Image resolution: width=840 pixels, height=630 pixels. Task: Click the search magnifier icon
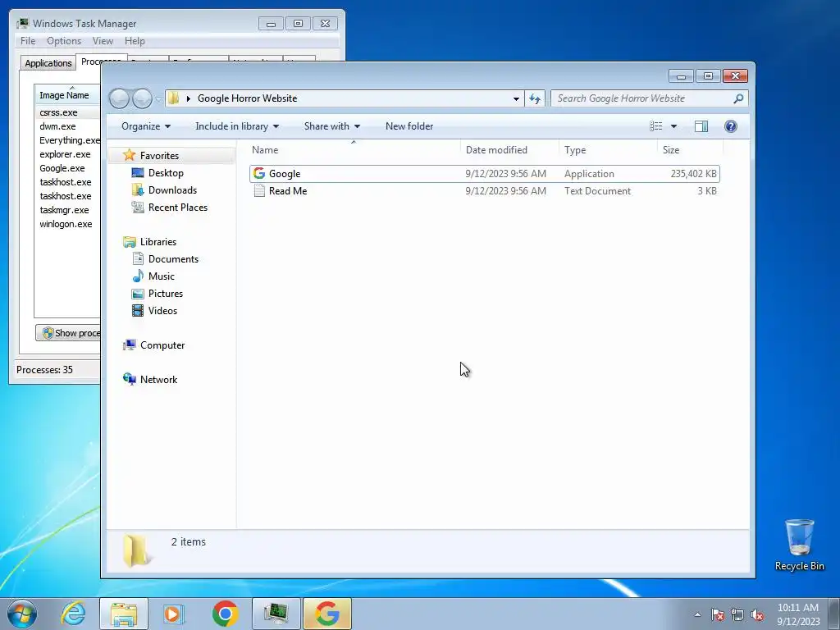click(x=738, y=98)
